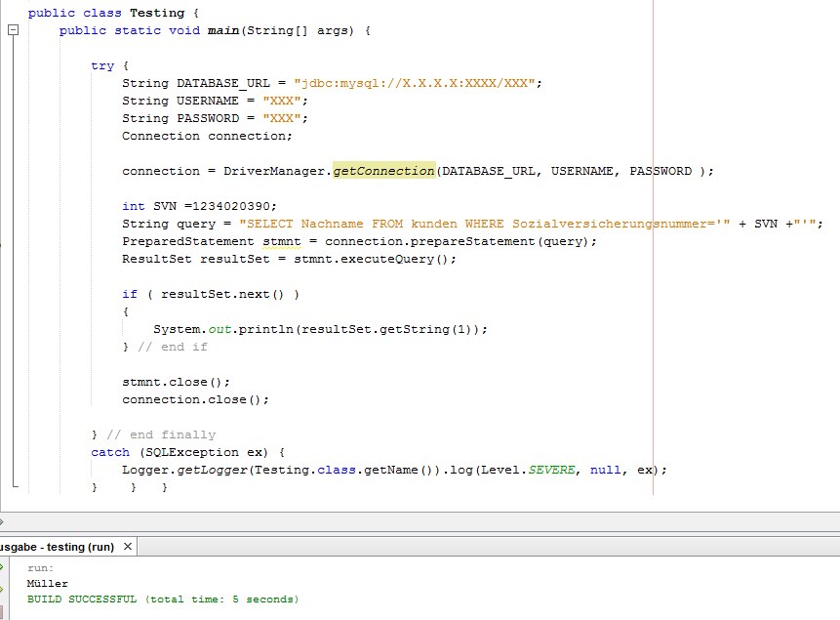840x620 pixels.
Task: Click the PASSWORD variable declaration
Action: (x=208, y=118)
